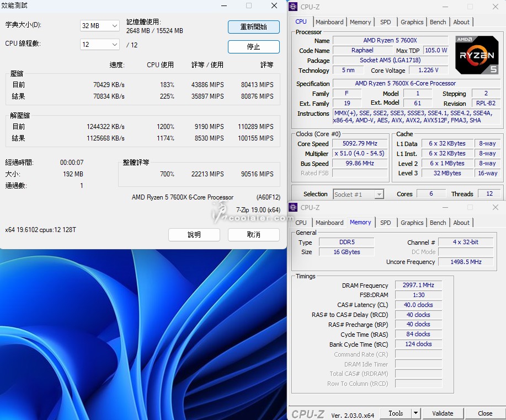
Task: Click the Core Speed value 5092.79 MHz
Action: pos(360,143)
